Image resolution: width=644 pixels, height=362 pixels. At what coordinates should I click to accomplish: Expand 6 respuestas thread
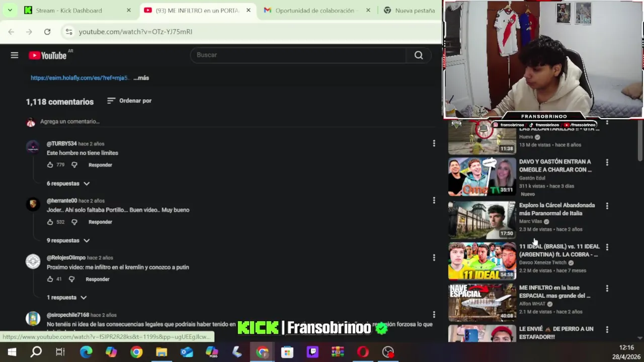pos(68,184)
